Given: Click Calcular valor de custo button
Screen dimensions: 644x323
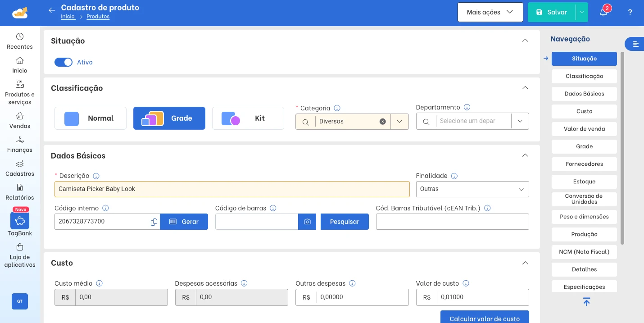Looking at the screenshot, I should coord(485,317).
